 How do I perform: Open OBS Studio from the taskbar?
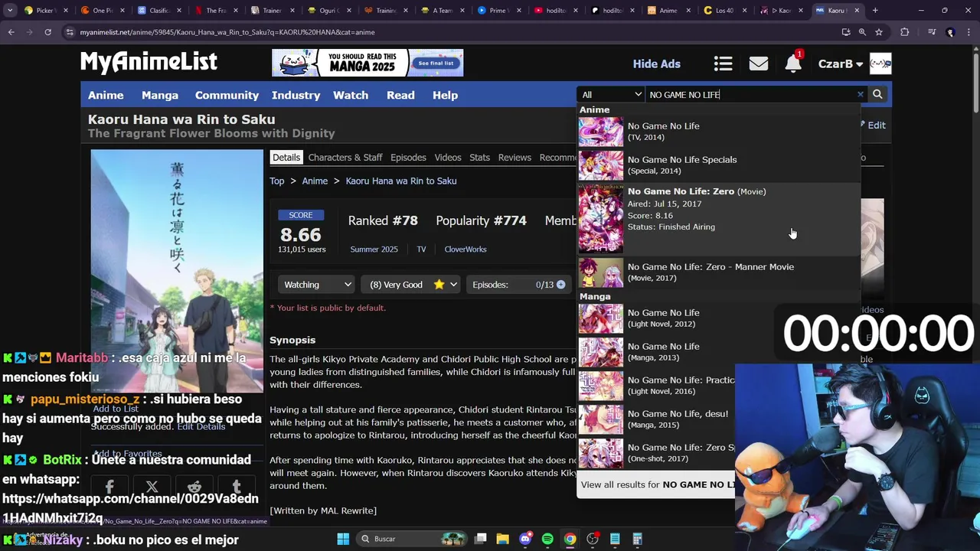point(593,539)
